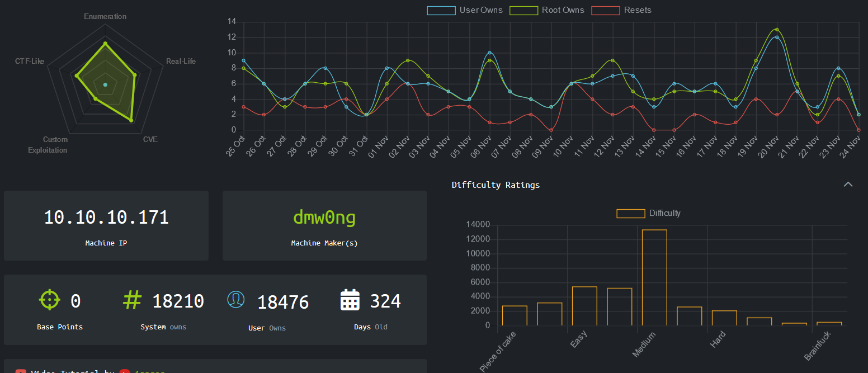Click the CVE vertex point on radar chart

tap(131, 120)
